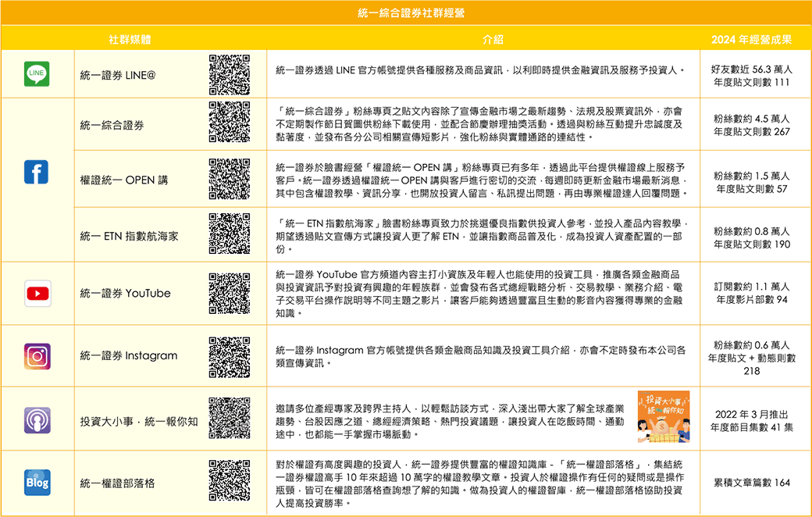Click the QR code for 權證統一 OPEN 講

click(230, 178)
